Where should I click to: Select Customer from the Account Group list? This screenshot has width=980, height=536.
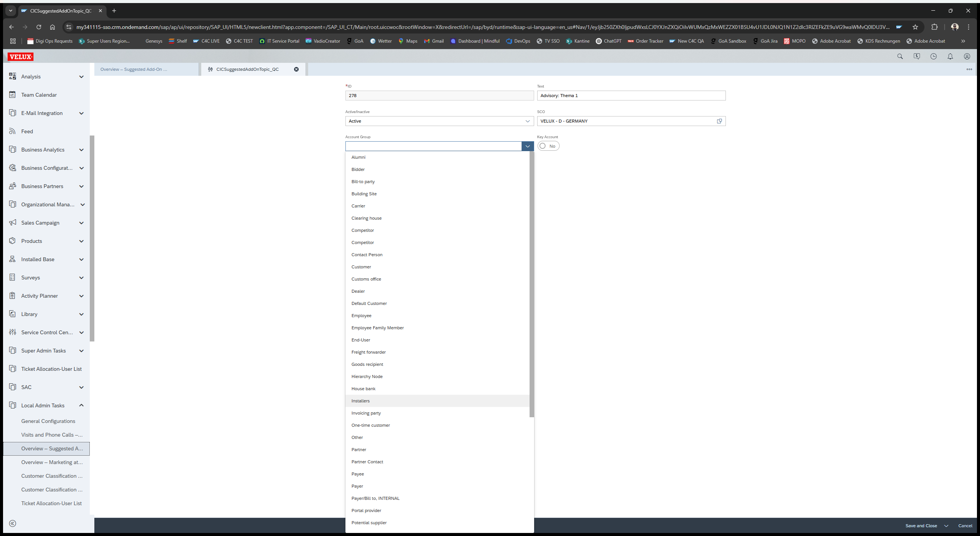click(x=437, y=267)
